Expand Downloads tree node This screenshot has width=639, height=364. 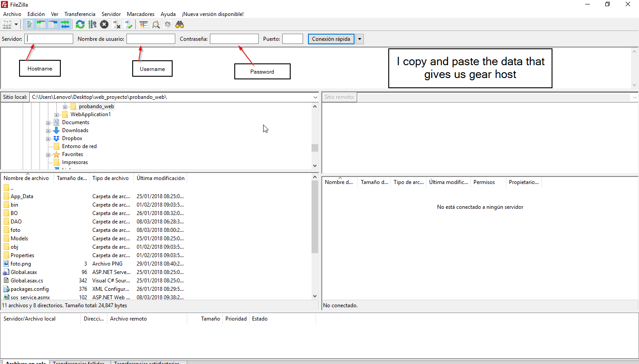coord(48,131)
